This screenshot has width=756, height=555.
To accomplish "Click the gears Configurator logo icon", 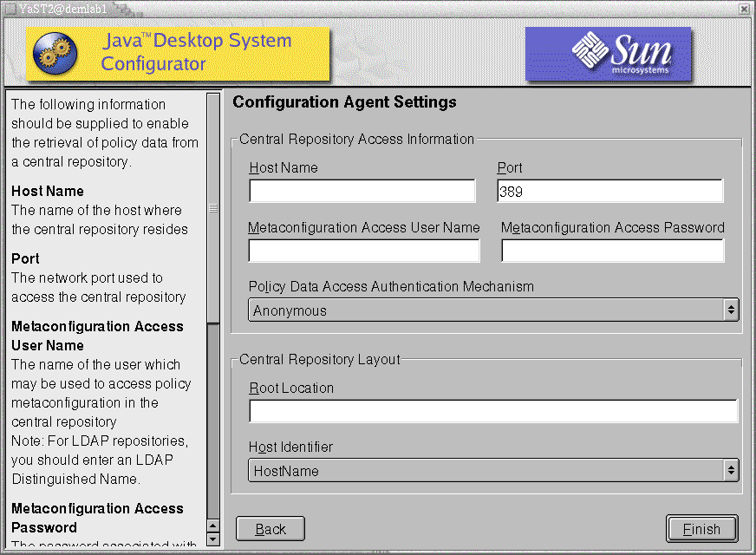I will click(x=55, y=54).
